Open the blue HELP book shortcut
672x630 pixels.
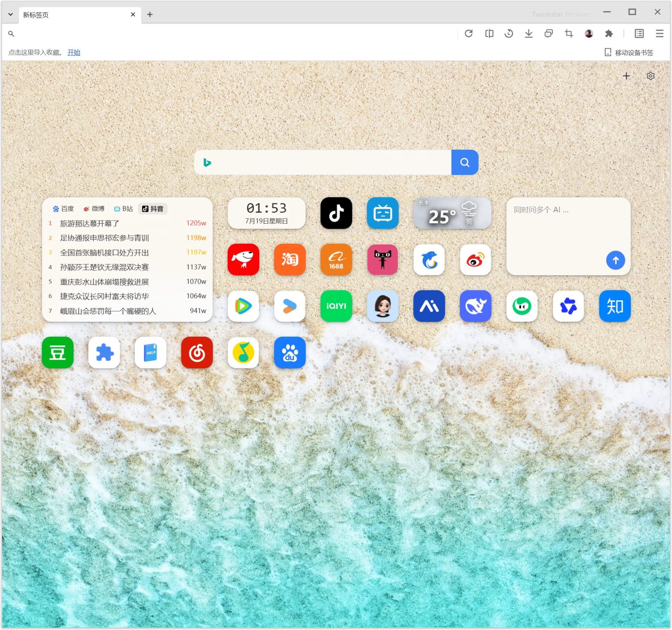click(x=150, y=352)
